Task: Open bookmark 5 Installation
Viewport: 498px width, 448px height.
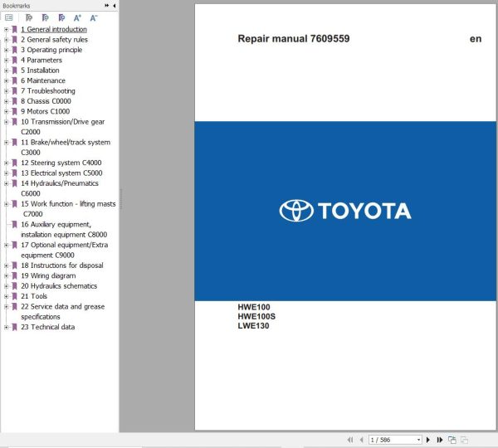Action: pos(40,71)
